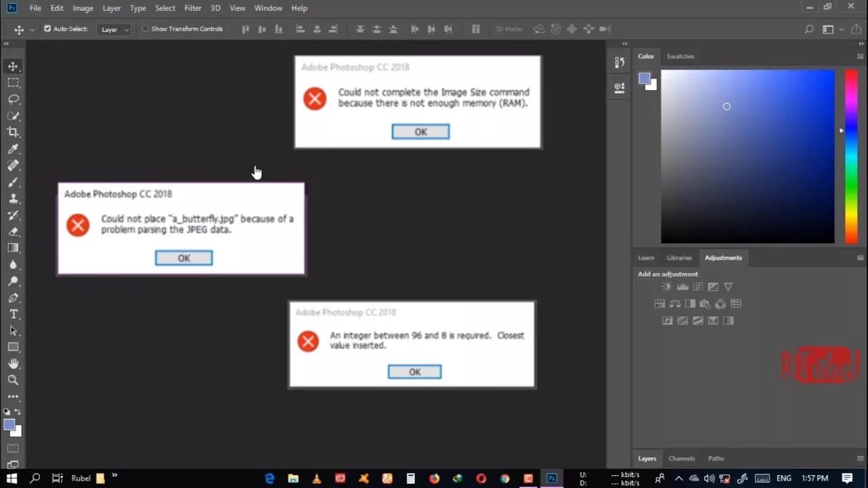Add a Gradient Map adjustment
The height and width of the screenshot is (488, 868).
728,321
